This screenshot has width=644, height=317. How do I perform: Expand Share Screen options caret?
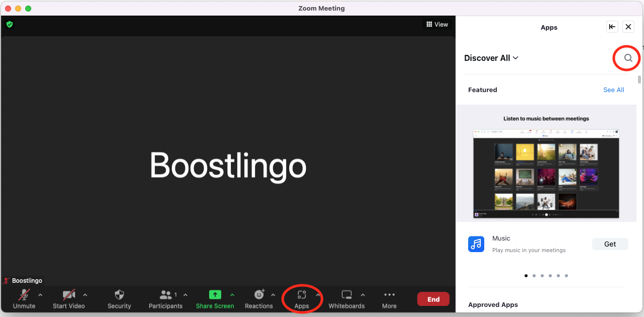[x=232, y=295]
